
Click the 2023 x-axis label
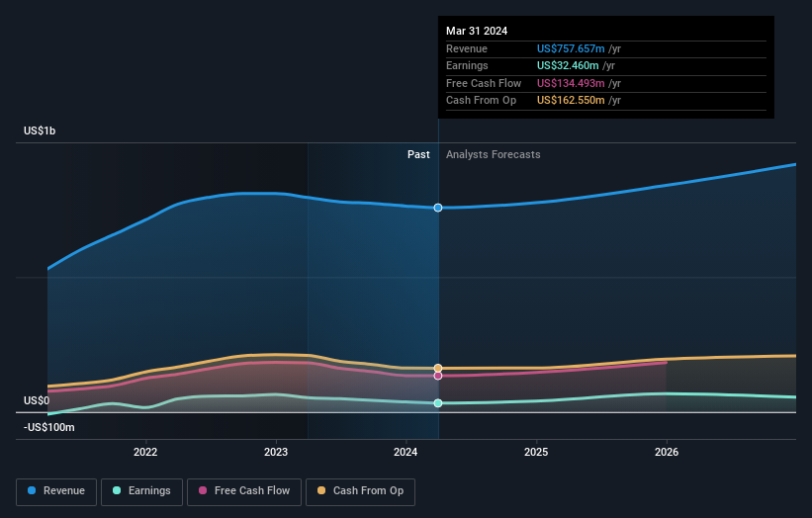coord(276,452)
